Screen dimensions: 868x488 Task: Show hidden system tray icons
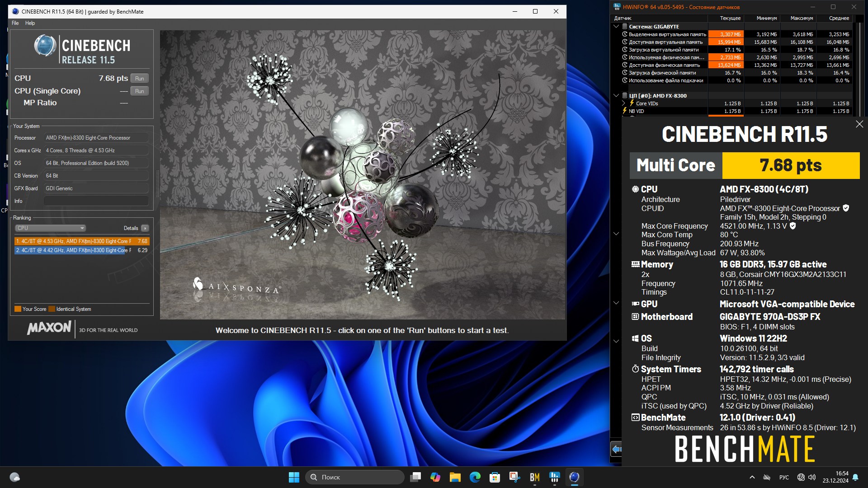click(752, 477)
